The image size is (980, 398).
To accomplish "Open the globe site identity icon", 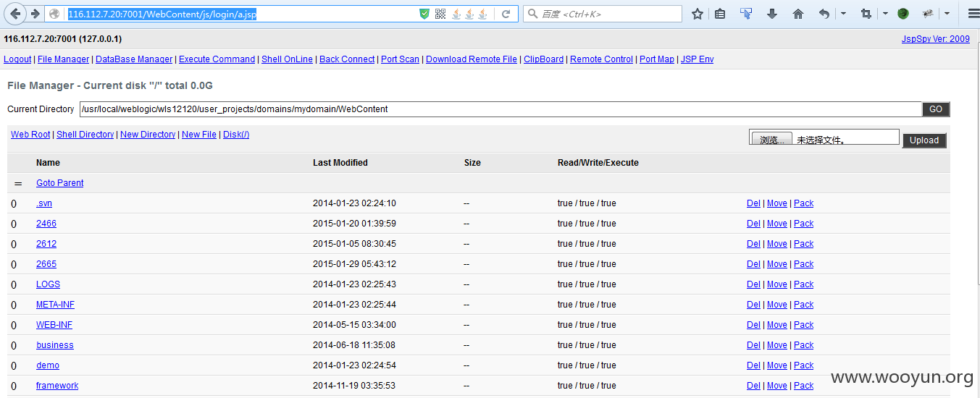I will pyautogui.click(x=54, y=14).
